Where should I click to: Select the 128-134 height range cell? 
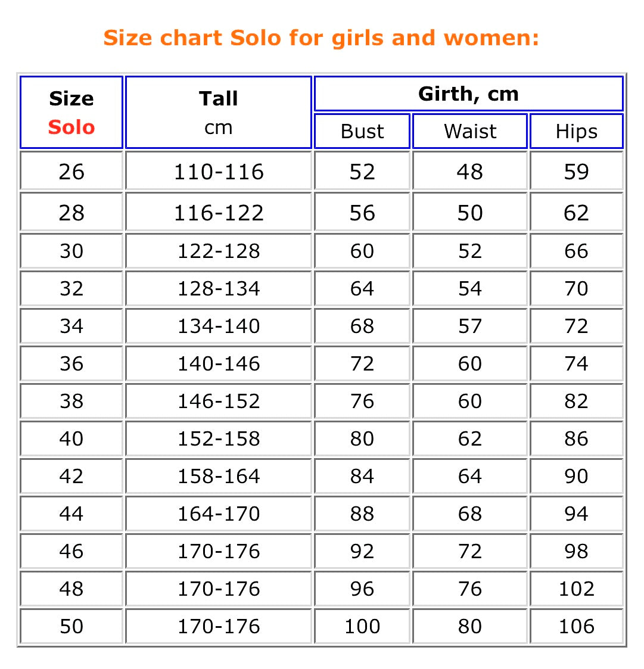[x=219, y=289]
